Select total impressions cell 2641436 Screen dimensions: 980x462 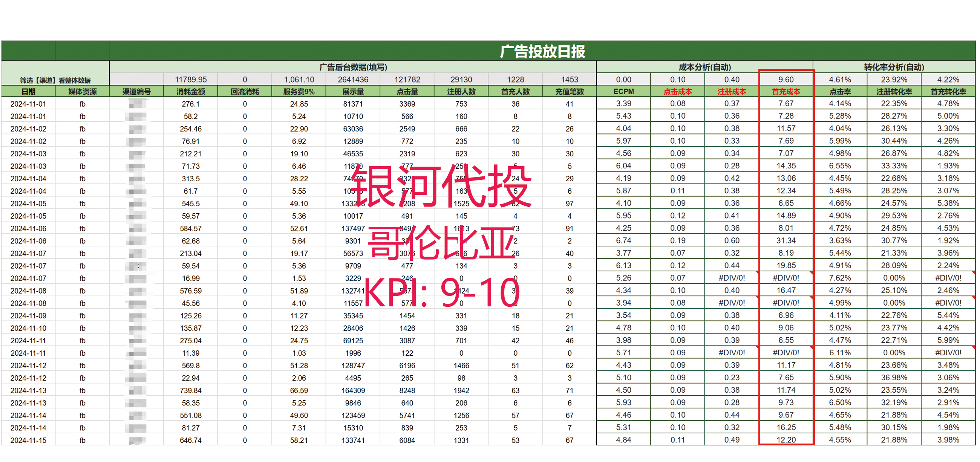(353, 80)
